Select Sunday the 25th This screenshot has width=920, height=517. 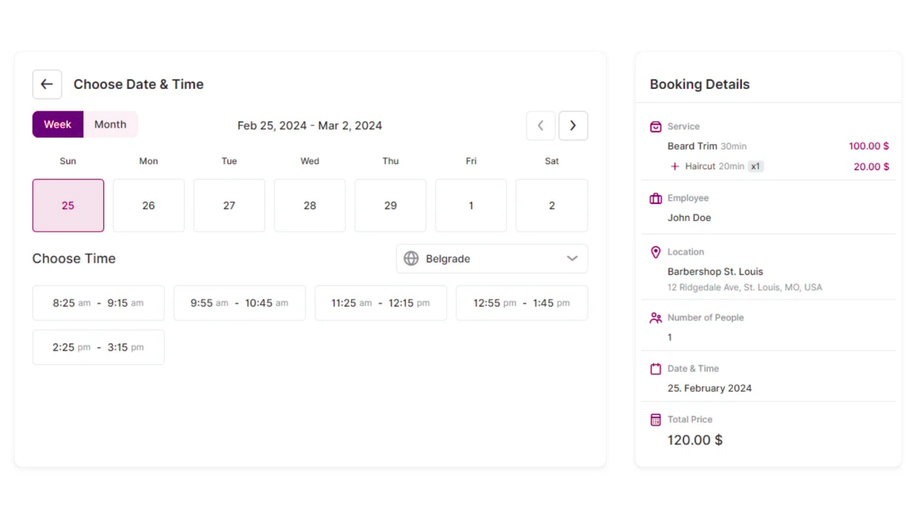click(68, 206)
